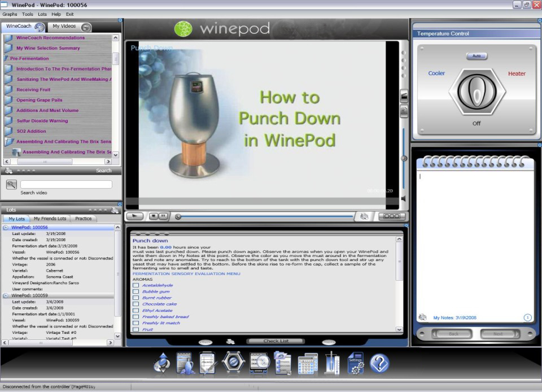Open the Lots menu
Screen dimensions: 542x392
tap(42, 14)
